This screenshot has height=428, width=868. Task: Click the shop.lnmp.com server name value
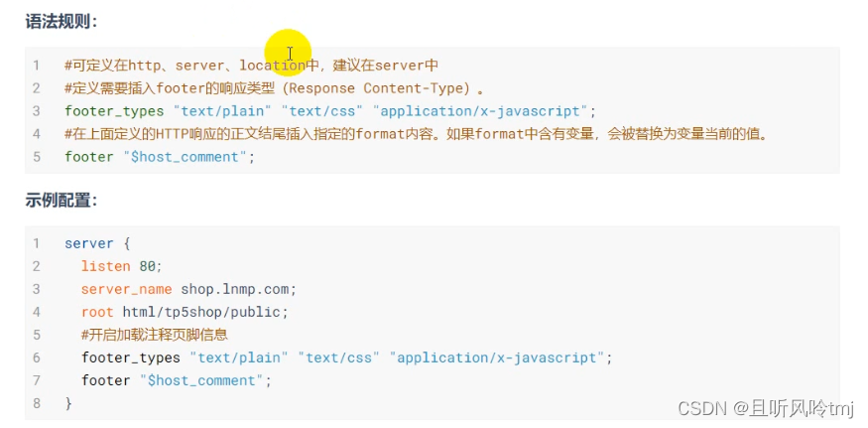[x=238, y=289]
